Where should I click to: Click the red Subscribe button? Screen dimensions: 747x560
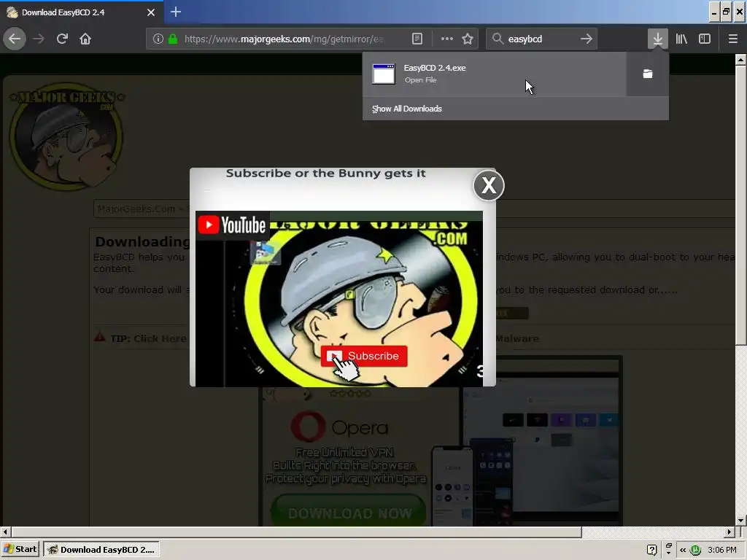364,356
